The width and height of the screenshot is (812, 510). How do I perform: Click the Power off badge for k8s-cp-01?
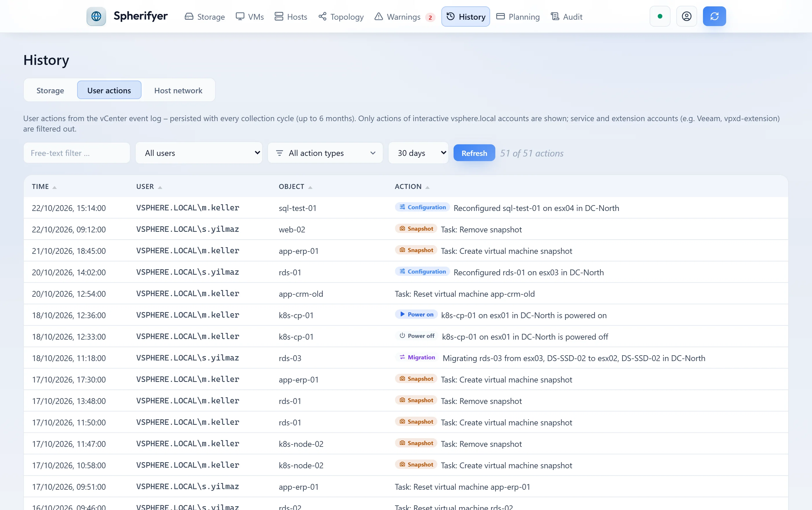pos(416,336)
